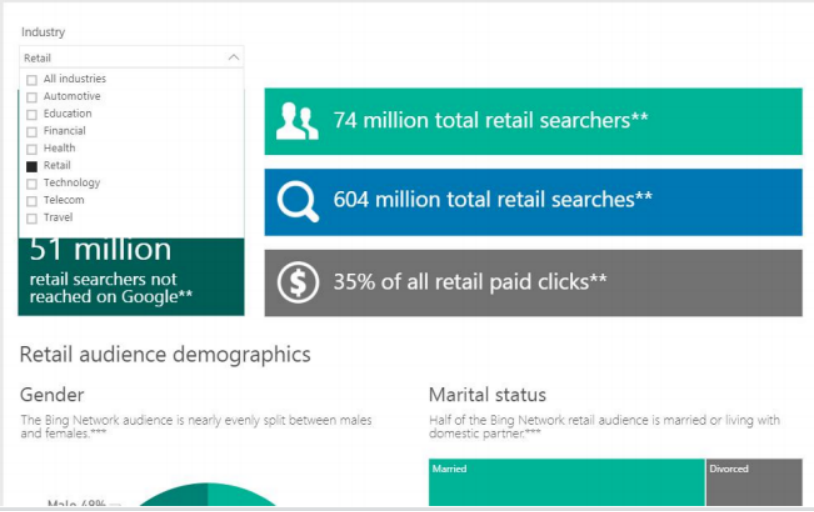Click the Gender section heading
814x512 pixels.
coord(52,395)
